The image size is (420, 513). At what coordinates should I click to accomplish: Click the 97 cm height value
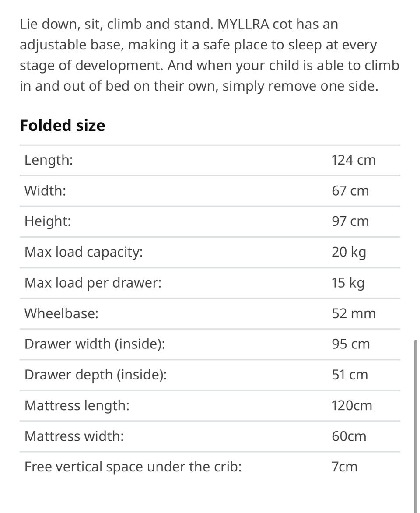click(350, 221)
